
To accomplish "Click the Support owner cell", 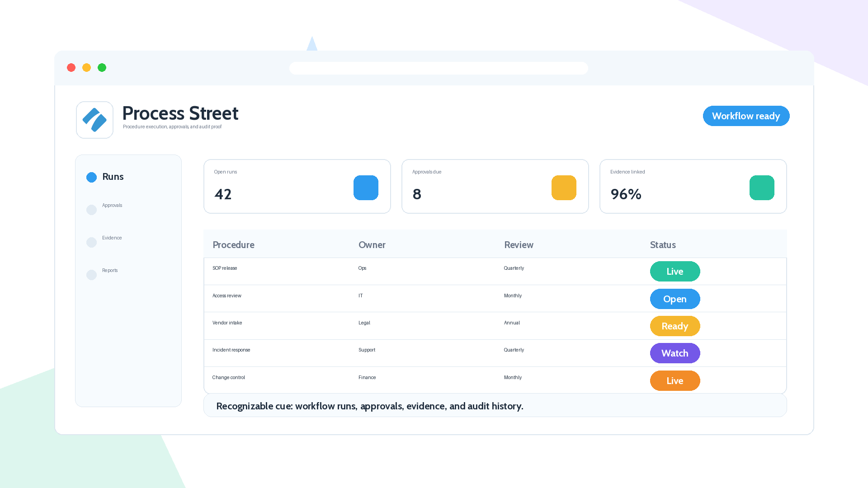I will 367,350.
